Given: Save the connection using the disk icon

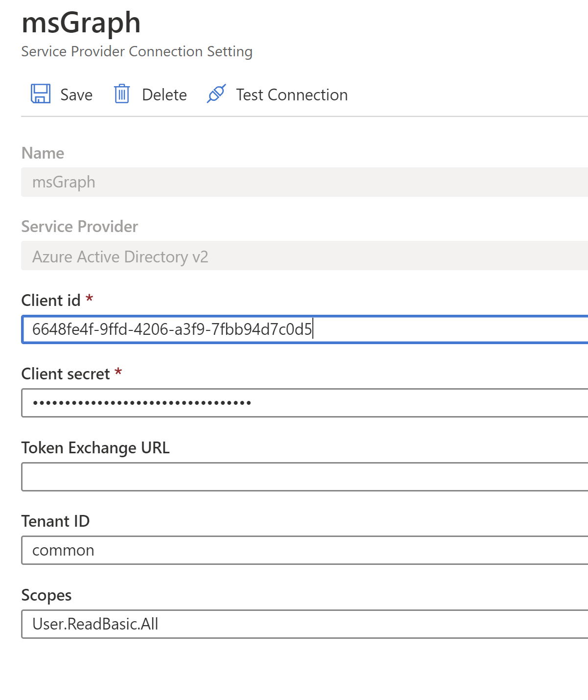Looking at the screenshot, I should 41,94.
